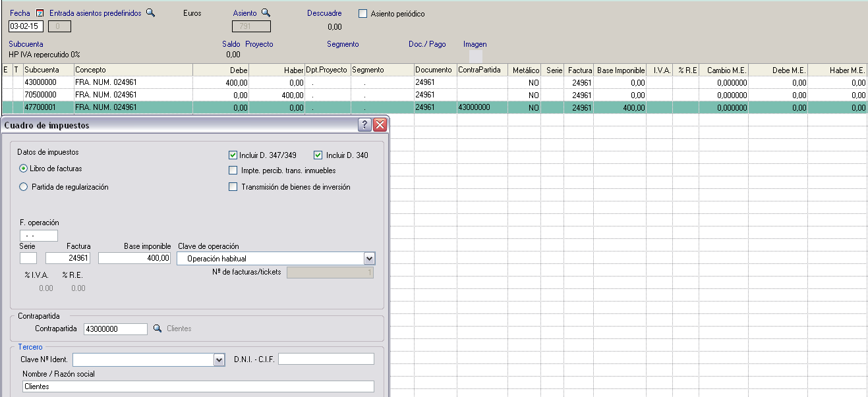Select the Libro de facturas radio option
Viewport: 868px width, 397px height.
tap(24, 169)
